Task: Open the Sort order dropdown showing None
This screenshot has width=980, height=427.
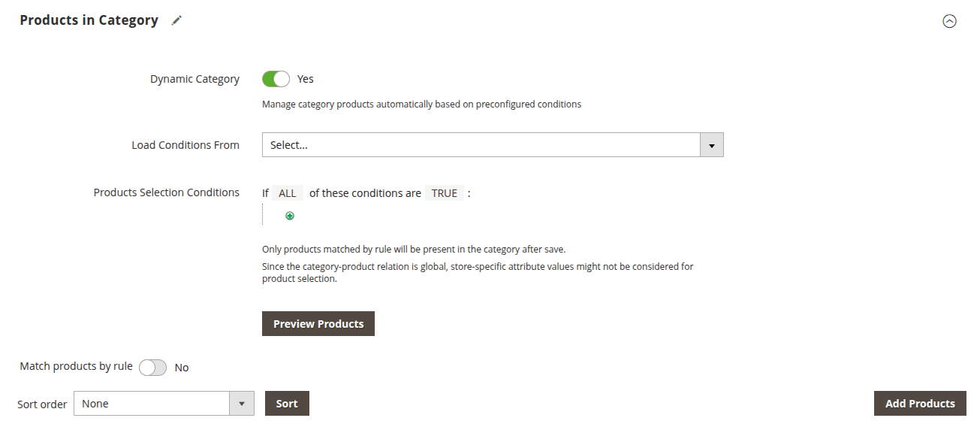Action: point(152,404)
